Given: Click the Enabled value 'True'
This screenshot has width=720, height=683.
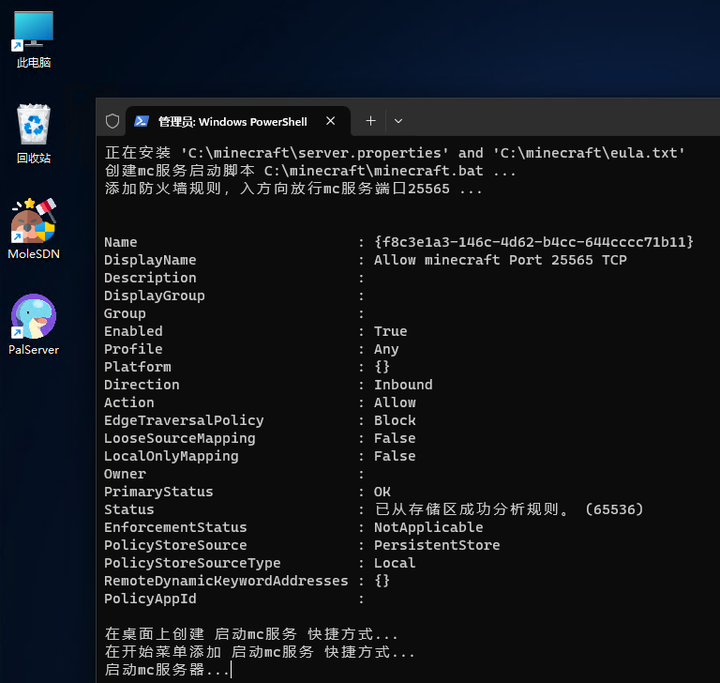Looking at the screenshot, I should coord(390,331).
